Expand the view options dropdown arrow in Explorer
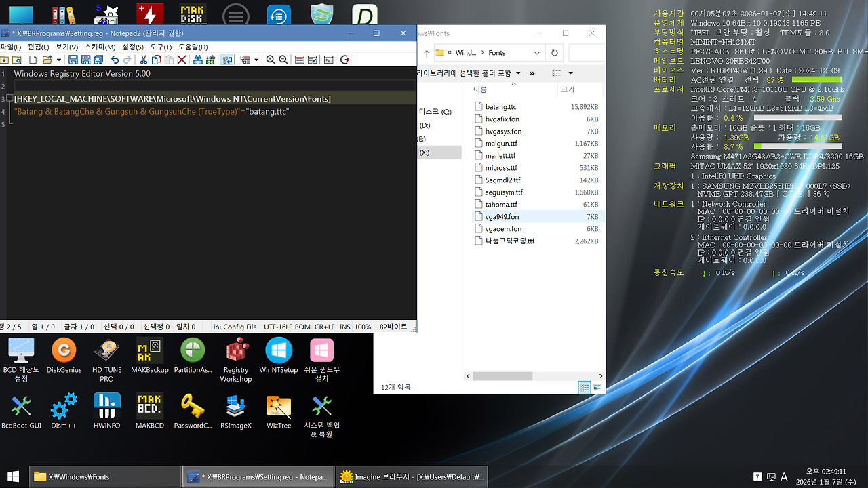The height and width of the screenshot is (488, 868). click(x=570, y=73)
